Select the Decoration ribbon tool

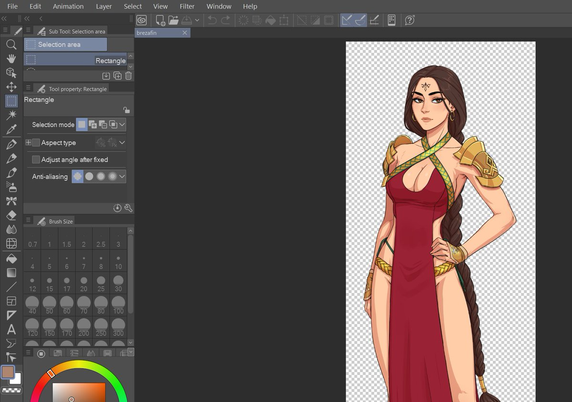tap(11, 201)
